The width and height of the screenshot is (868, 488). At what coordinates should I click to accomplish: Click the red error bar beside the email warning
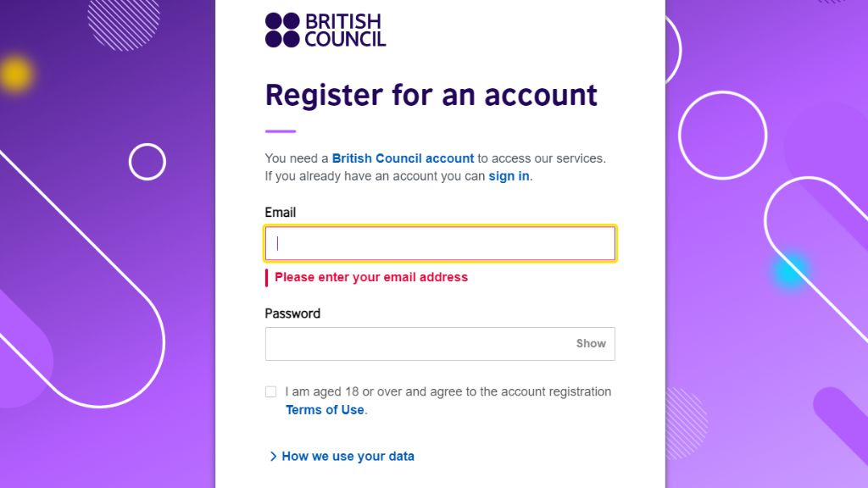267,277
